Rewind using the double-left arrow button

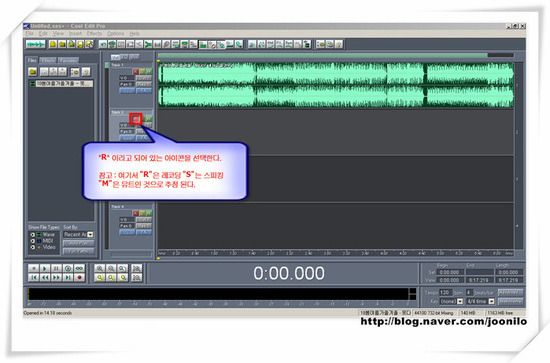[x=45, y=277]
